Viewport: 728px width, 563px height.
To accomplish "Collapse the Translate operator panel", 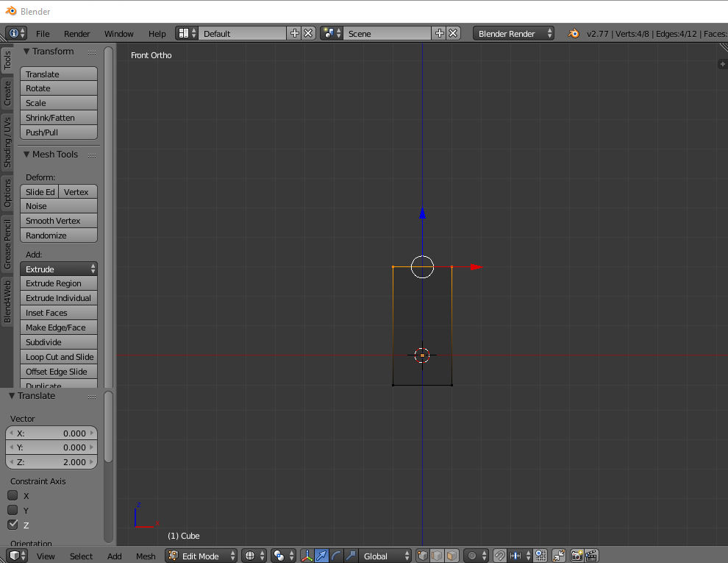I will coord(12,396).
